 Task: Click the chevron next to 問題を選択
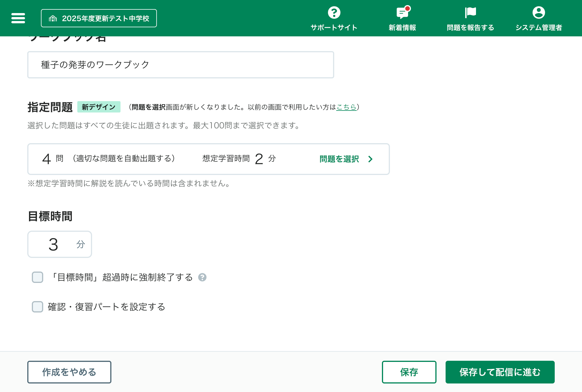370,159
